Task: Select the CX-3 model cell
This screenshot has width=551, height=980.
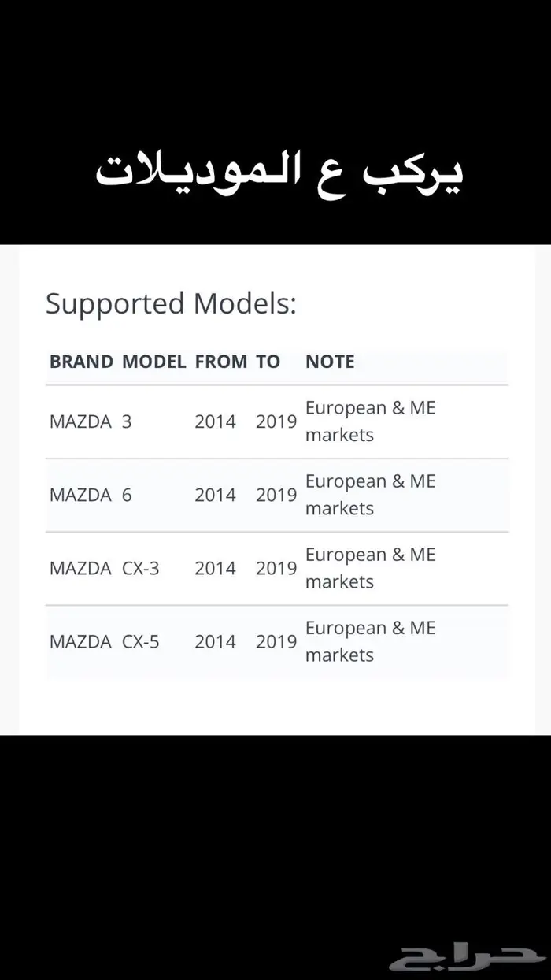Action: (x=140, y=568)
